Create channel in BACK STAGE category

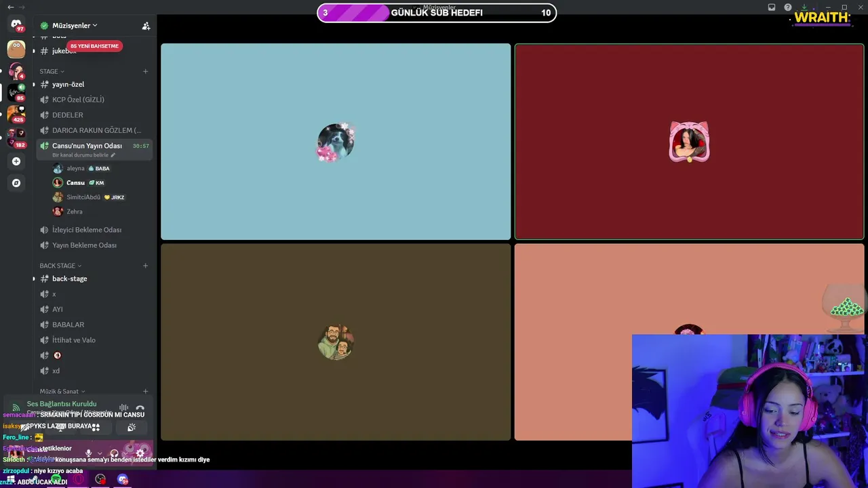pyautogui.click(x=145, y=266)
